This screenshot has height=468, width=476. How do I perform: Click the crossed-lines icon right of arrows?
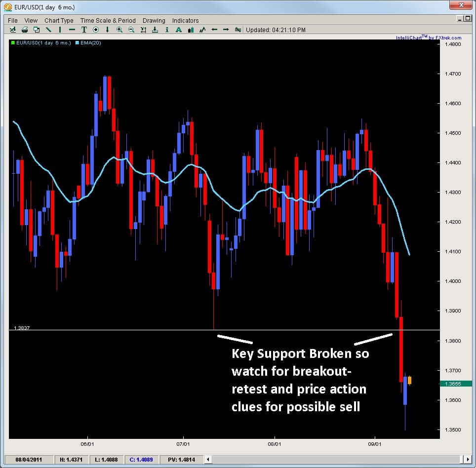click(x=238, y=30)
